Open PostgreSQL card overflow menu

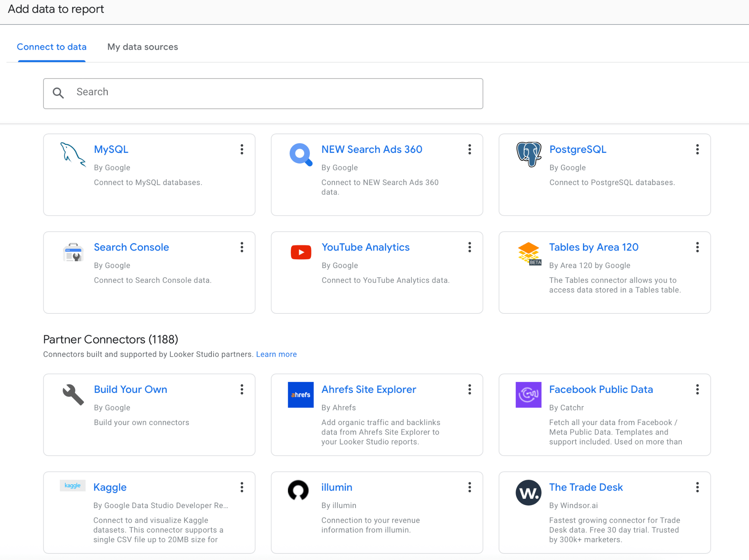tap(697, 149)
